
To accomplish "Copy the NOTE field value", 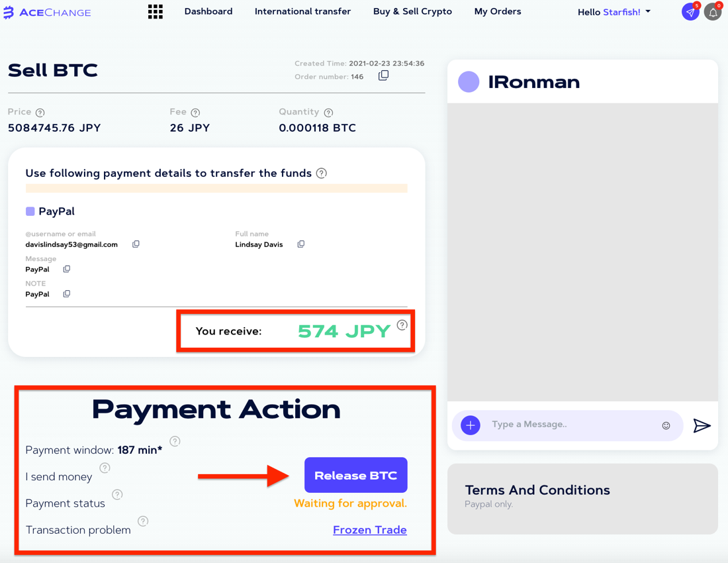I will pyautogui.click(x=66, y=293).
